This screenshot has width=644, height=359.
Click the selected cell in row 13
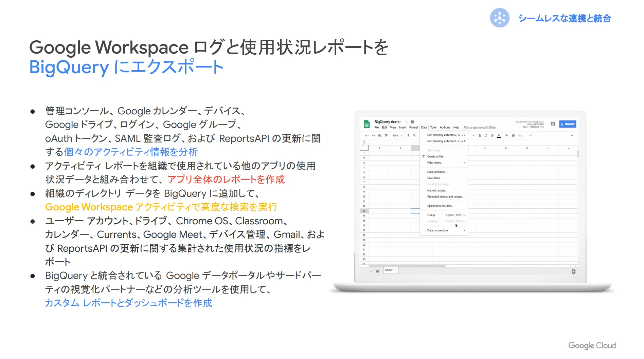[415, 211]
